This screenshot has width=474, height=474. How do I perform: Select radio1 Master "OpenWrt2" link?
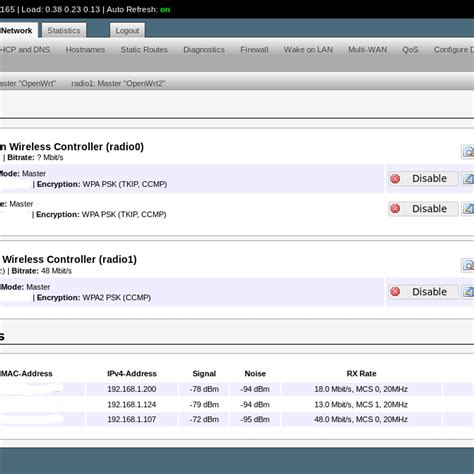(x=118, y=83)
